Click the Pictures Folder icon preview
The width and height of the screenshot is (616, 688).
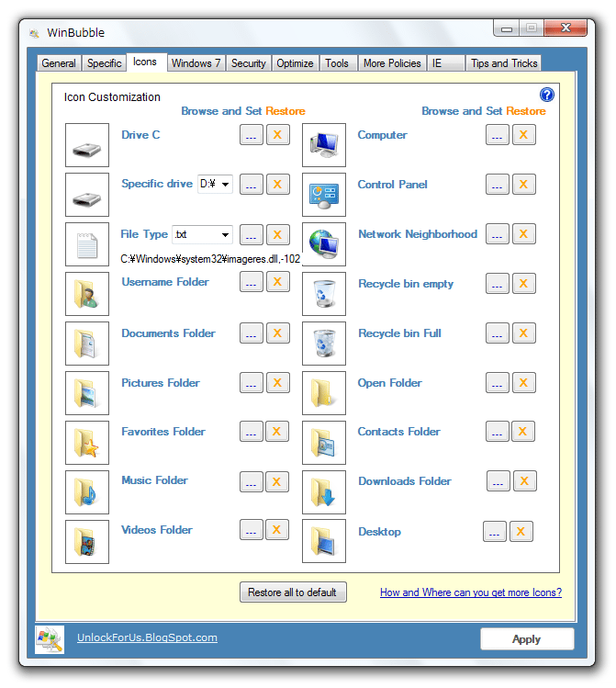87,393
